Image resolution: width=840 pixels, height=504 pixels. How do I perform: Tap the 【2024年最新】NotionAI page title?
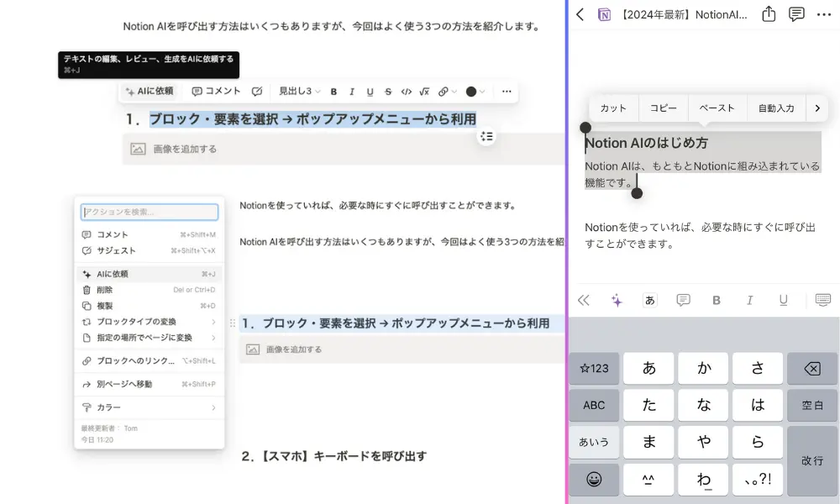tap(684, 14)
